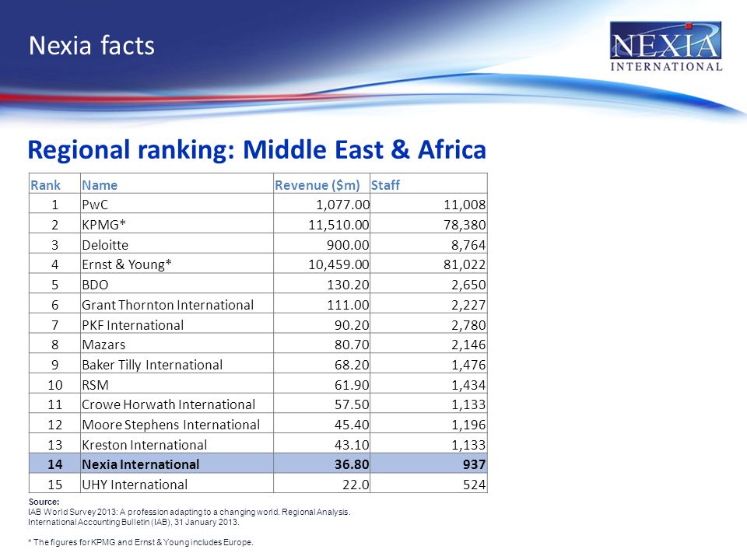Click RSM revenue value 61.90
This screenshot has width=747, height=560.
[x=352, y=384]
